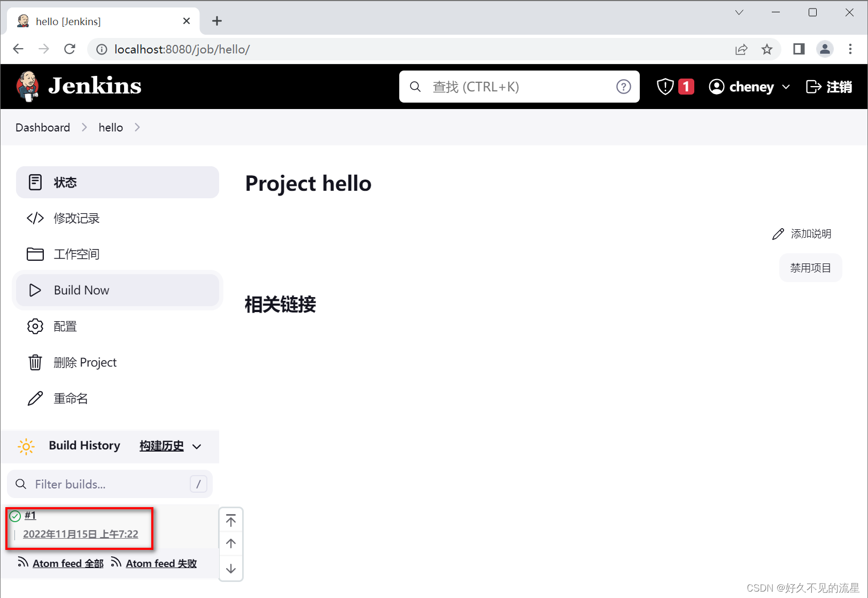
Task: Click the address bar URL localhost:8080/job/hello/
Action: (182, 49)
